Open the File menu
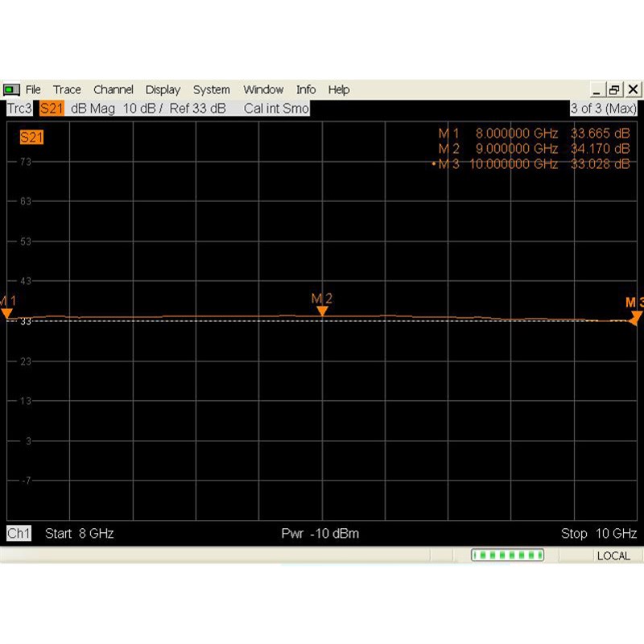Viewport: 644px width, 644px height. tap(33, 89)
